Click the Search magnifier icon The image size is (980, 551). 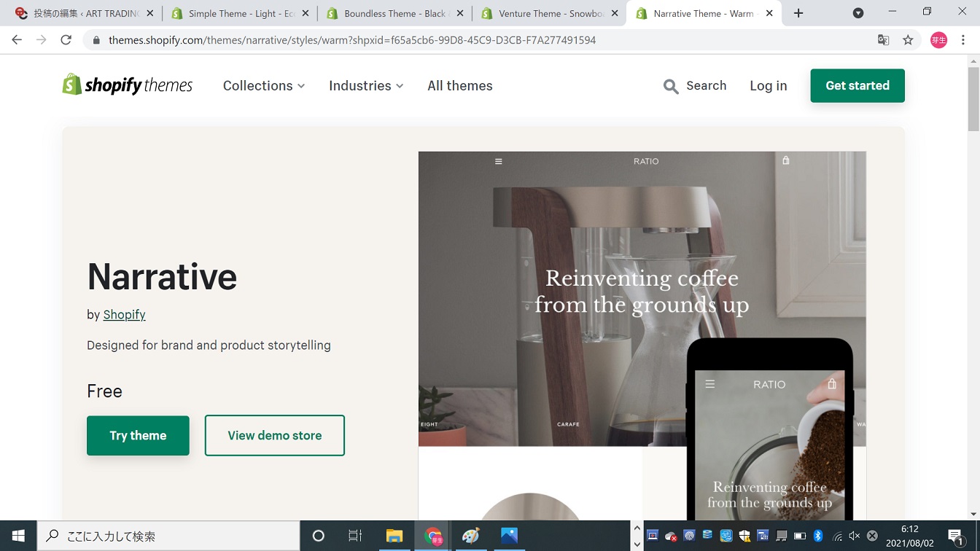coord(671,87)
